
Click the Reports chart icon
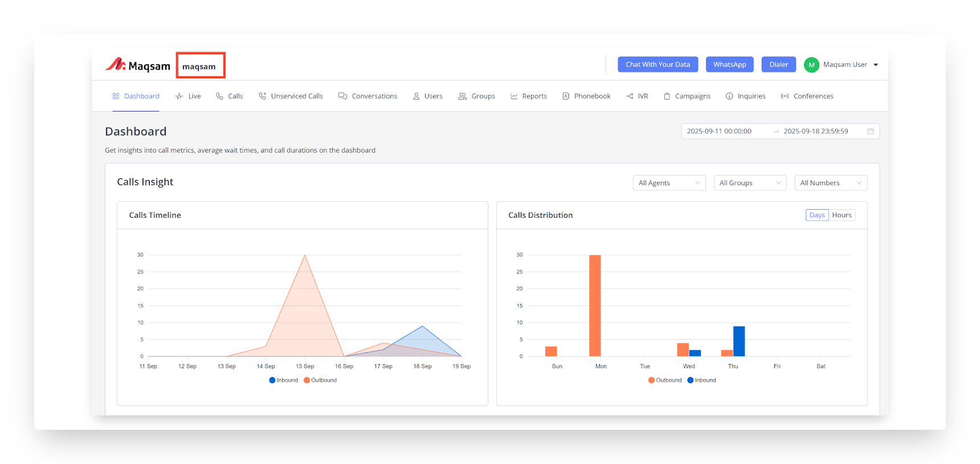click(x=514, y=96)
